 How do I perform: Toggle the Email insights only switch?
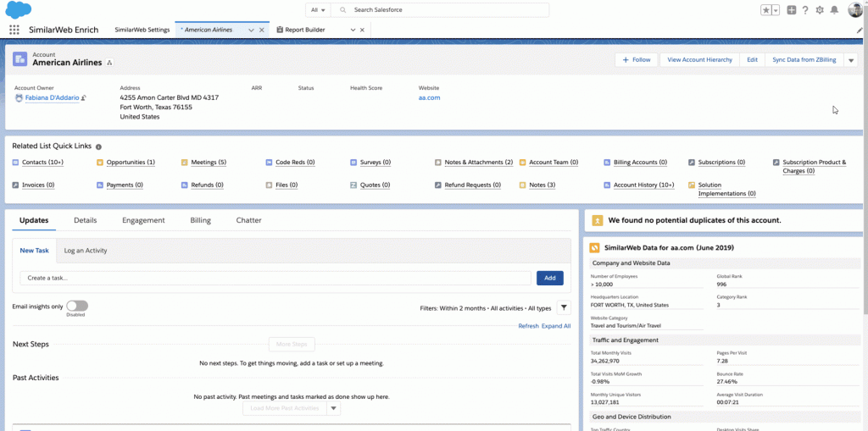(x=76, y=306)
